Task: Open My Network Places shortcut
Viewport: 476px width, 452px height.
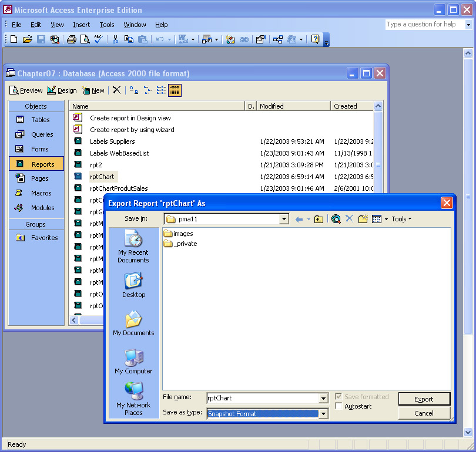Action: (133, 399)
